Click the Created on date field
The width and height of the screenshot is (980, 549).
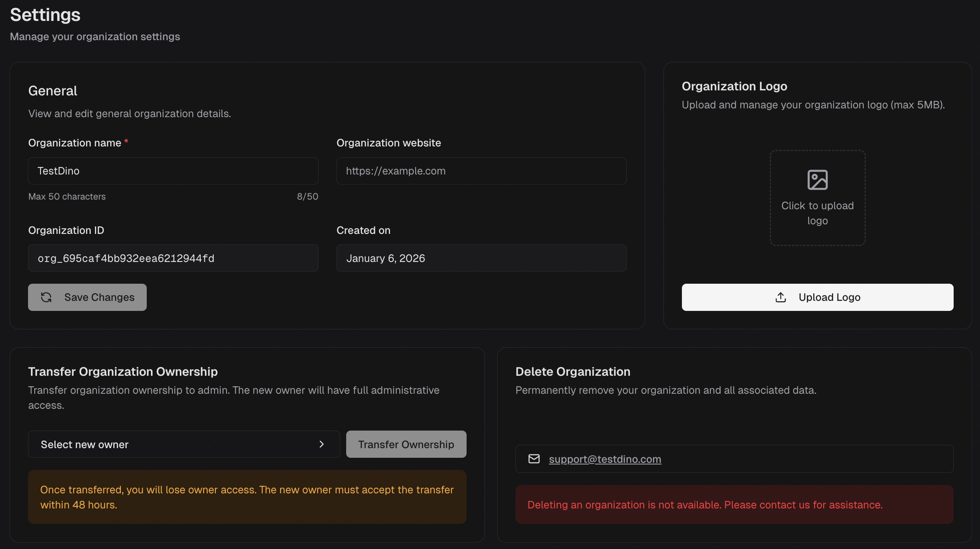[x=481, y=258]
